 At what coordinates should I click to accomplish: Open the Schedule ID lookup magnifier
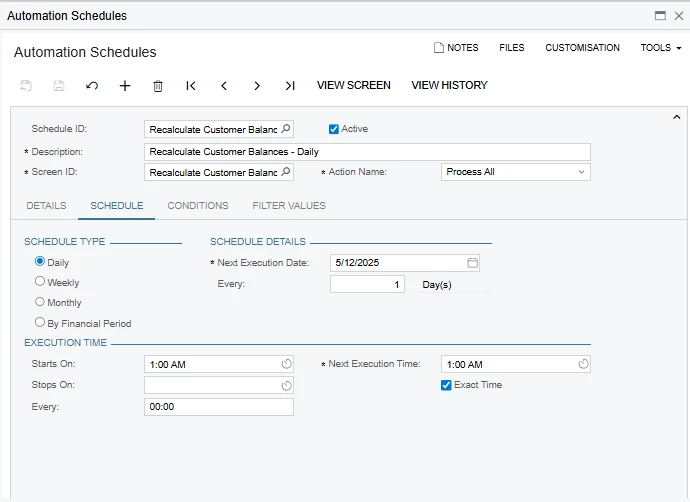pyautogui.click(x=286, y=129)
